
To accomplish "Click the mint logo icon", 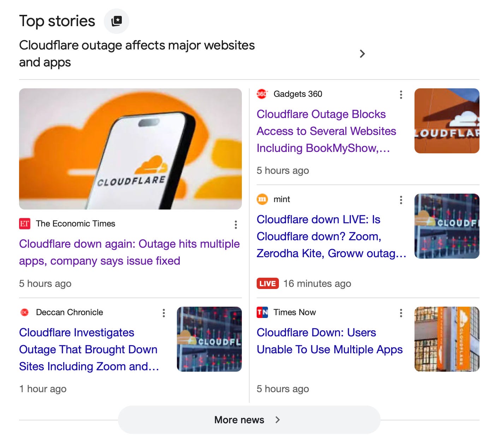I will tap(262, 199).
